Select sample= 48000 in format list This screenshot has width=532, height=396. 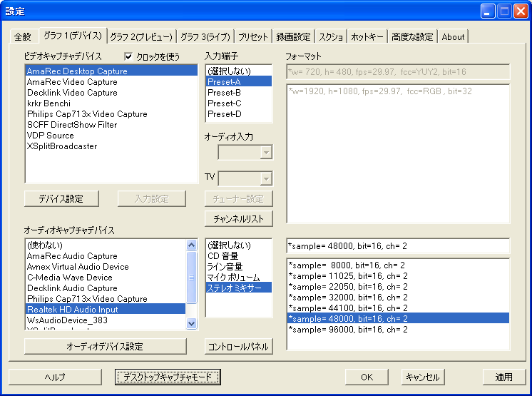tap(398, 319)
